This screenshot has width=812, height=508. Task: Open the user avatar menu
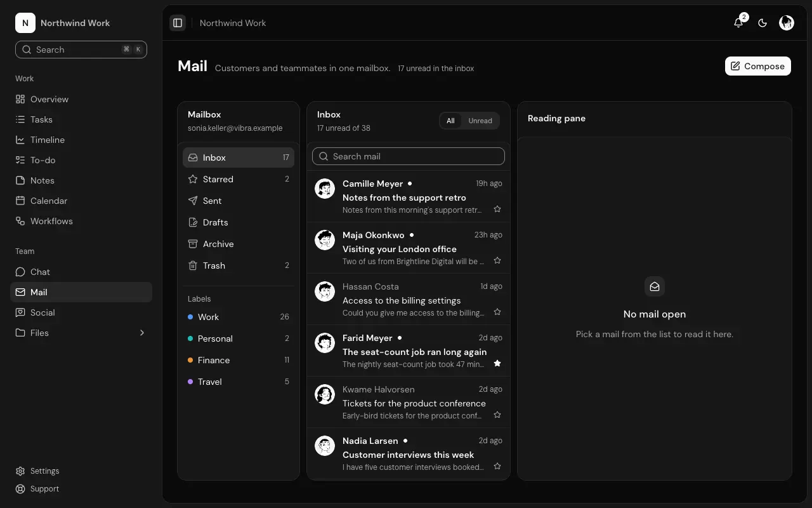tap(787, 23)
